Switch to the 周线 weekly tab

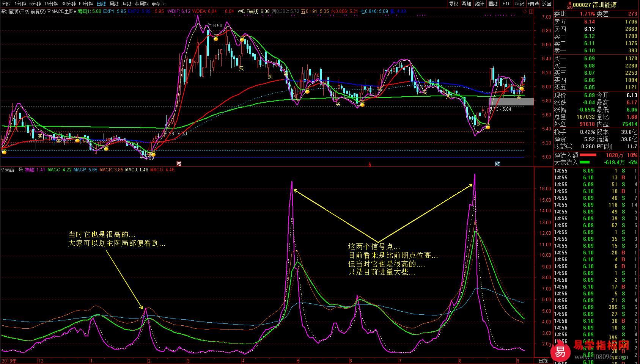114,4
